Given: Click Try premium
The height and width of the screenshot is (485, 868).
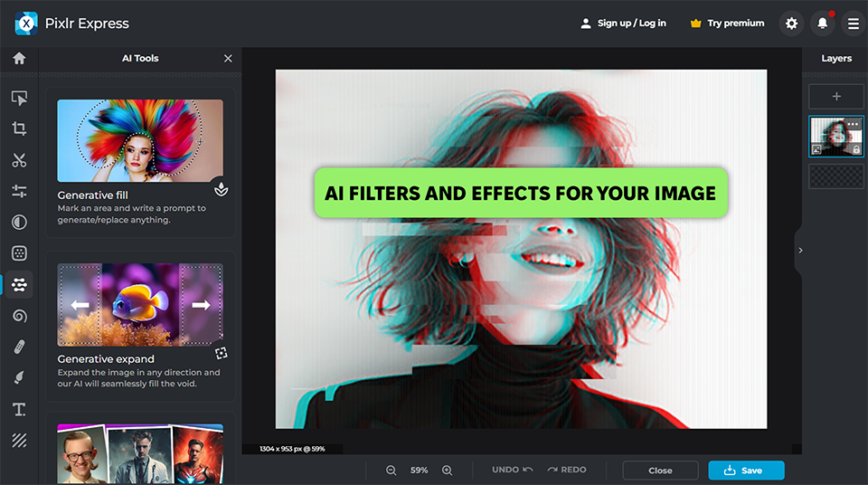Looking at the screenshot, I should (x=727, y=24).
